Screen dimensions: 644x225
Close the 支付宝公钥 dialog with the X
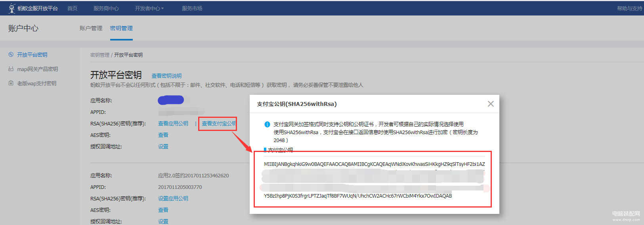point(491,104)
